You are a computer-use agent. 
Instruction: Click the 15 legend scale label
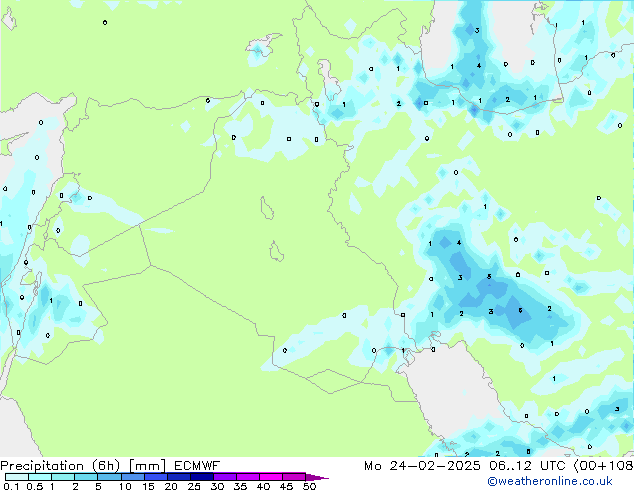tap(148, 486)
